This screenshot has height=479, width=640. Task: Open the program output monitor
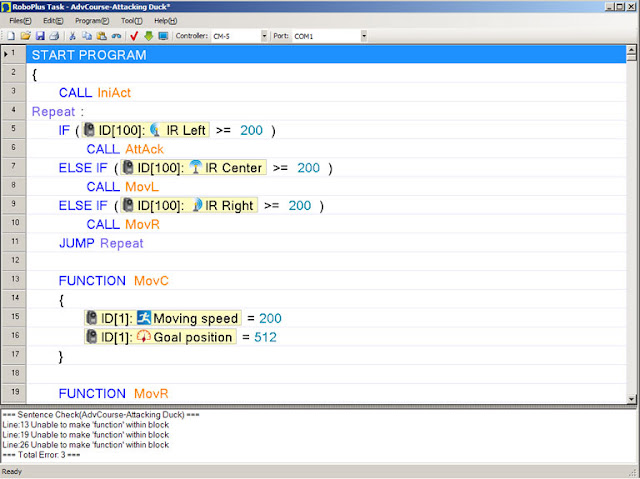pyautogui.click(x=163, y=36)
